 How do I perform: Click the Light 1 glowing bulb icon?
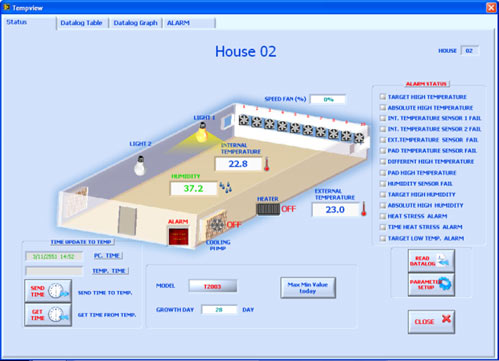click(x=202, y=133)
